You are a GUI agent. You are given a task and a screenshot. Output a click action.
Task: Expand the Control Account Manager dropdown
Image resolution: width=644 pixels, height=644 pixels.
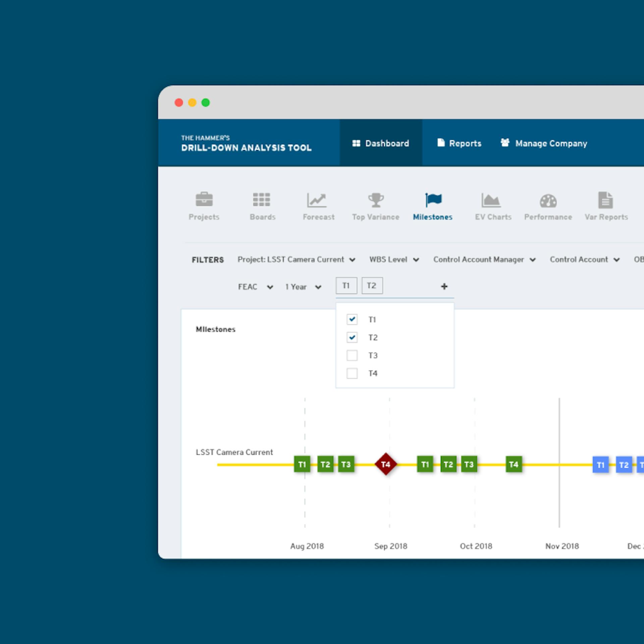484,260
